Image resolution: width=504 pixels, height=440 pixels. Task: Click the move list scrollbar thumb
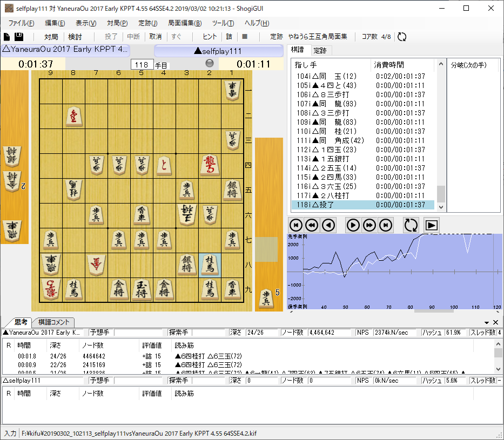(441, 194)
